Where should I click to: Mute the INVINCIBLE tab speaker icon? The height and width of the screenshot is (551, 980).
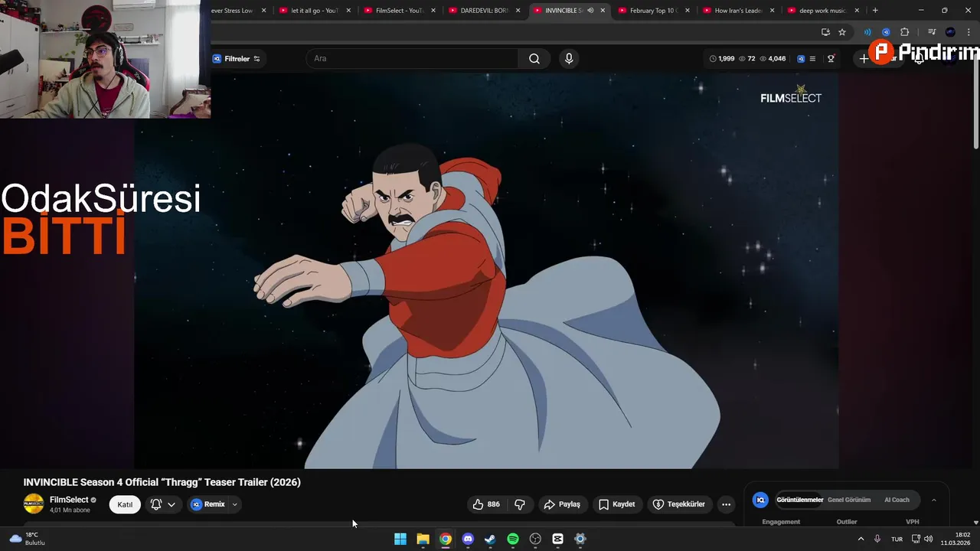590,11
